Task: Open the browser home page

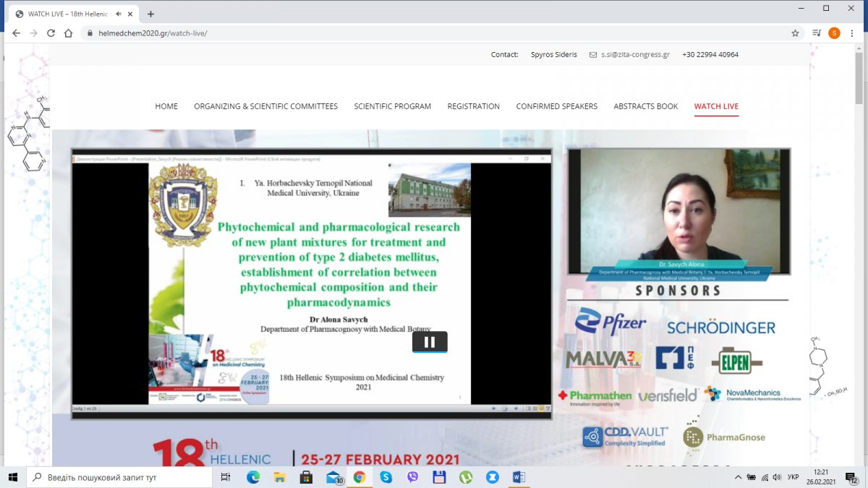Action: (68, 33)
